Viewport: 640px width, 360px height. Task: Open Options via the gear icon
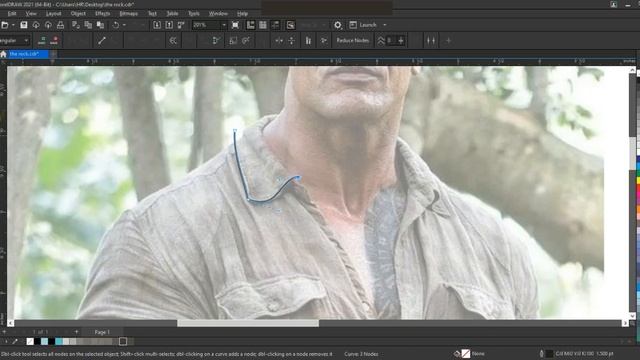(x=338, y=25)
